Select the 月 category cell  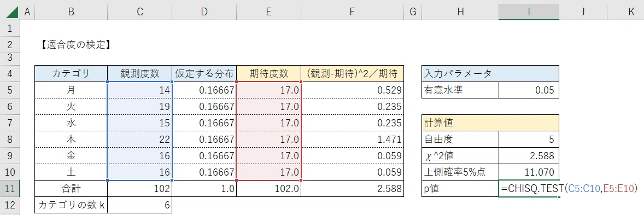71,90
